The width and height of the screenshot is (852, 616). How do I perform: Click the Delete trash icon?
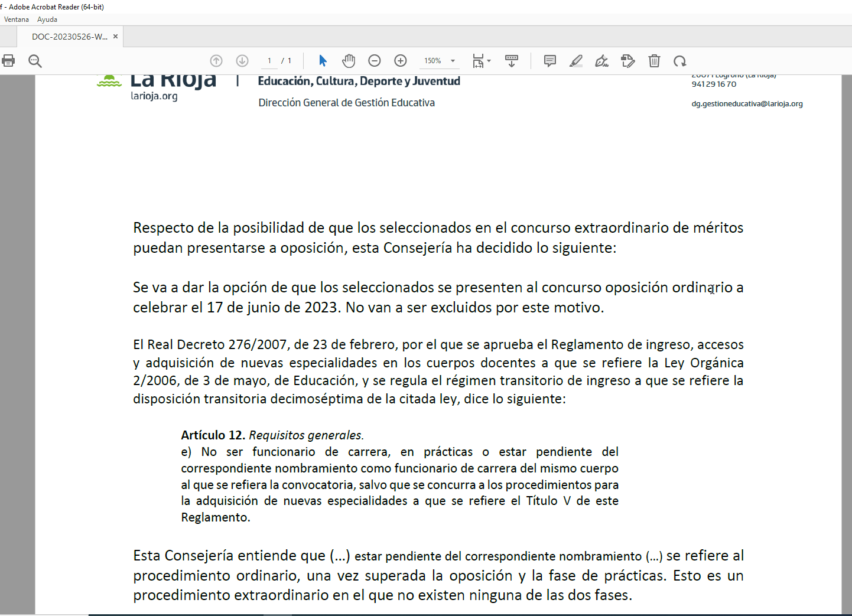(654, 61)
